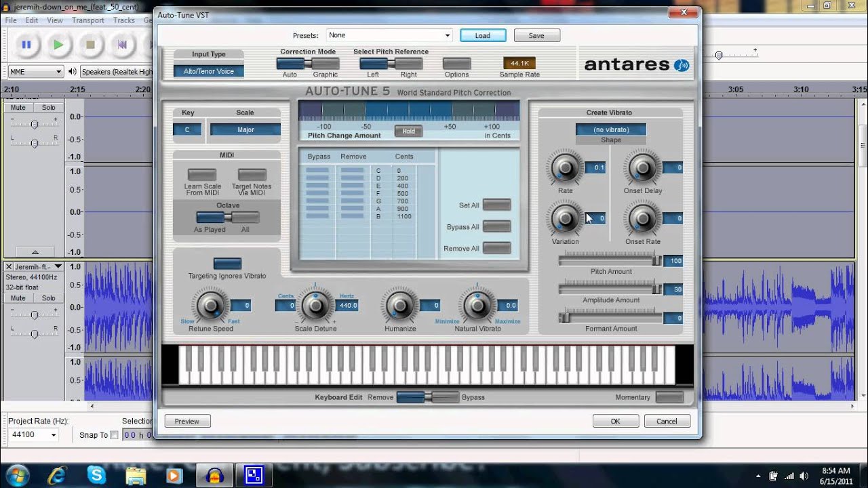Click the Natural Vibrato knob
Screen dimensions: 868x488
(477, 305)
